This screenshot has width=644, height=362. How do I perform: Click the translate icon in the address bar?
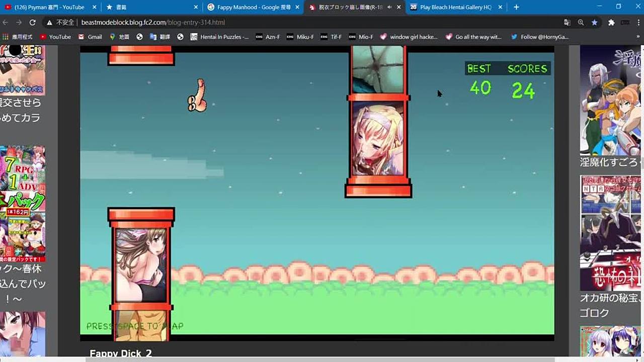coord(567,23)
